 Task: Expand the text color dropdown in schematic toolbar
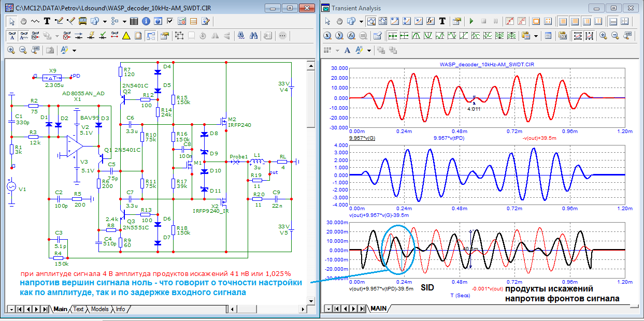point(75,50)
